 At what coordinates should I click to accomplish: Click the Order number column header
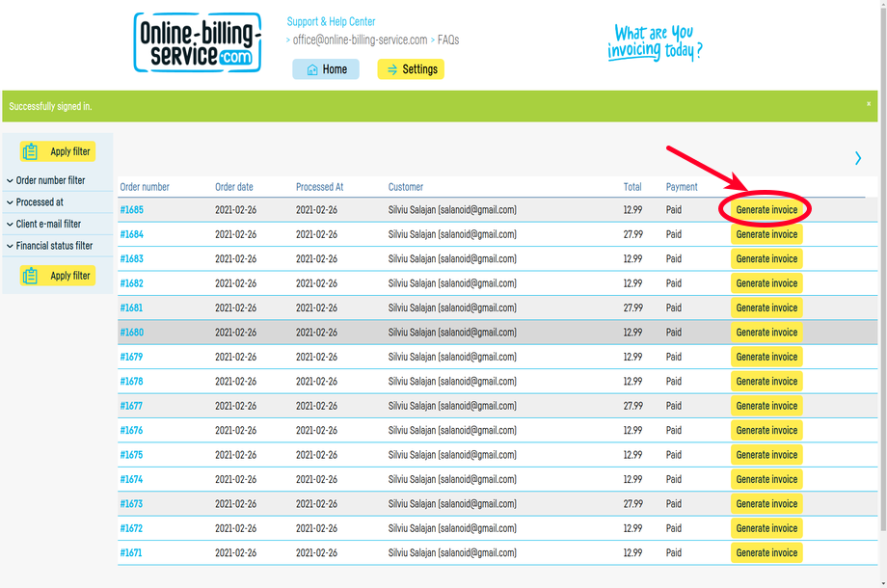pos(145,187)
